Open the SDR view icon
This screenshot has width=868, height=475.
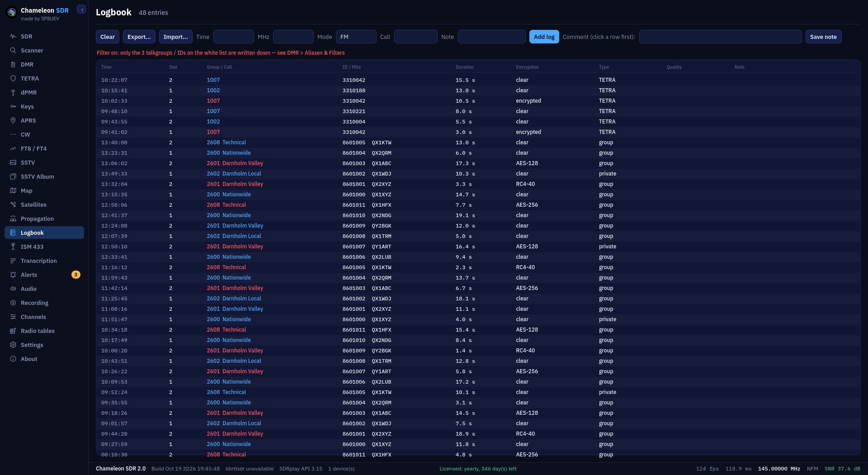pos(13,36)
